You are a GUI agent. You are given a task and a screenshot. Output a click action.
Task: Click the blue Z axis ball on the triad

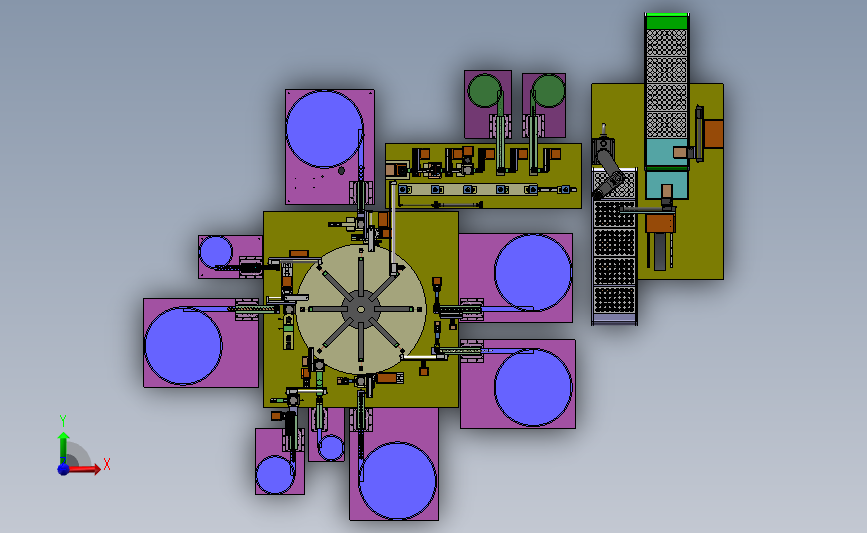point(63,469)
